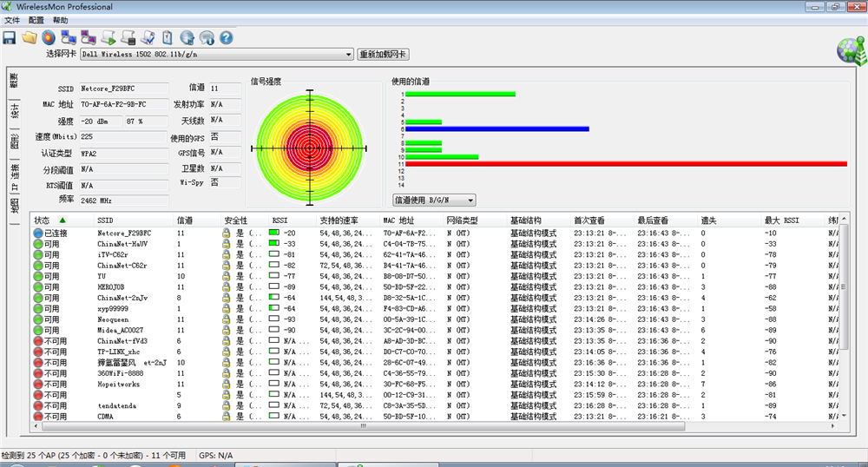The height and width of the screenshot is (467, 868).
Task: Switch to the 统计 side tab
Action: [x=14, y=111]
